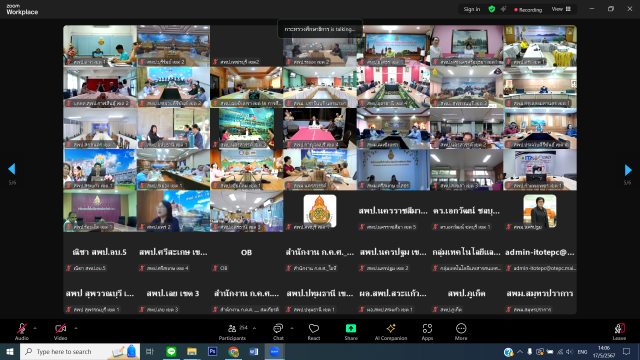
Task: Click the Recording indicator
Action: tap(528, 9)
